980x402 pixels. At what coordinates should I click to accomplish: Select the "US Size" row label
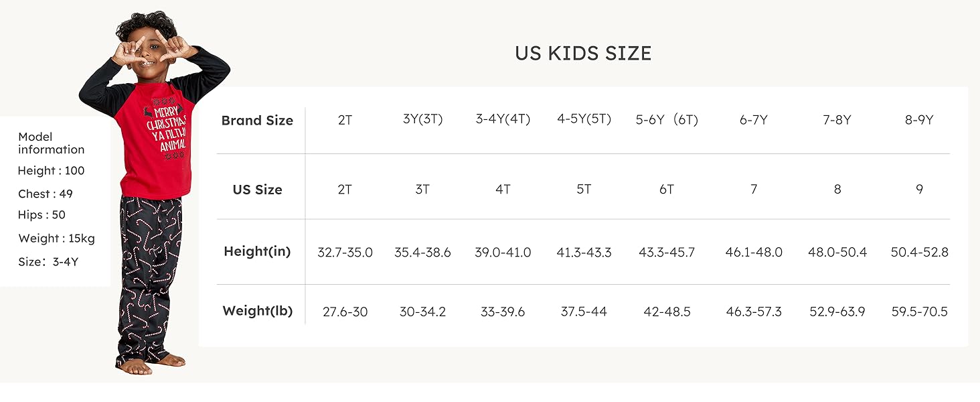(x=257, y=190)
